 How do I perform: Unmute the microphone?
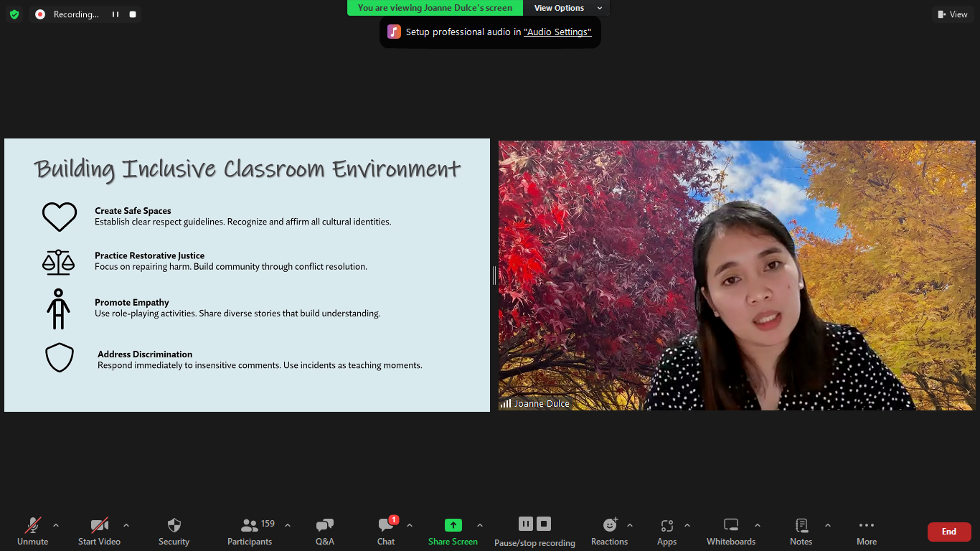tap(32, 525)
